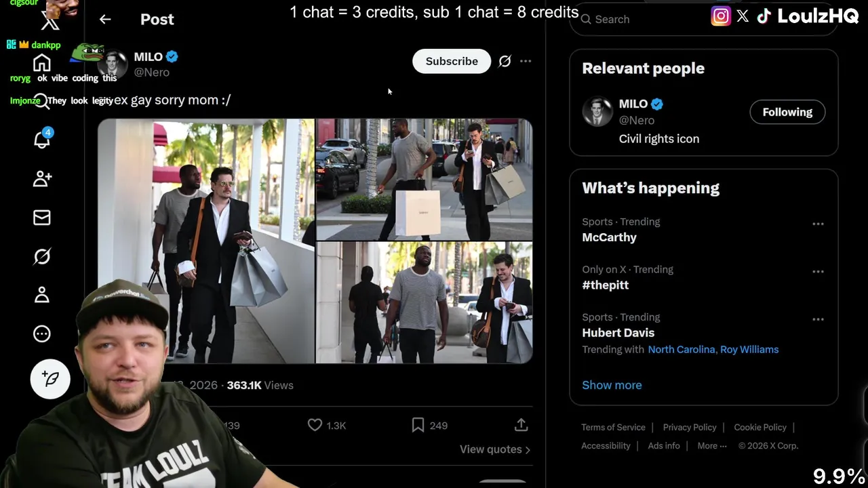Bookmark the post showing 249 saves
868x488 pixels.
[418, 425]
